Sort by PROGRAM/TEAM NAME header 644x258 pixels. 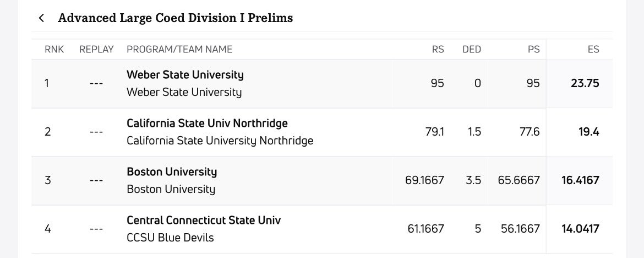(x=179, y=49)
